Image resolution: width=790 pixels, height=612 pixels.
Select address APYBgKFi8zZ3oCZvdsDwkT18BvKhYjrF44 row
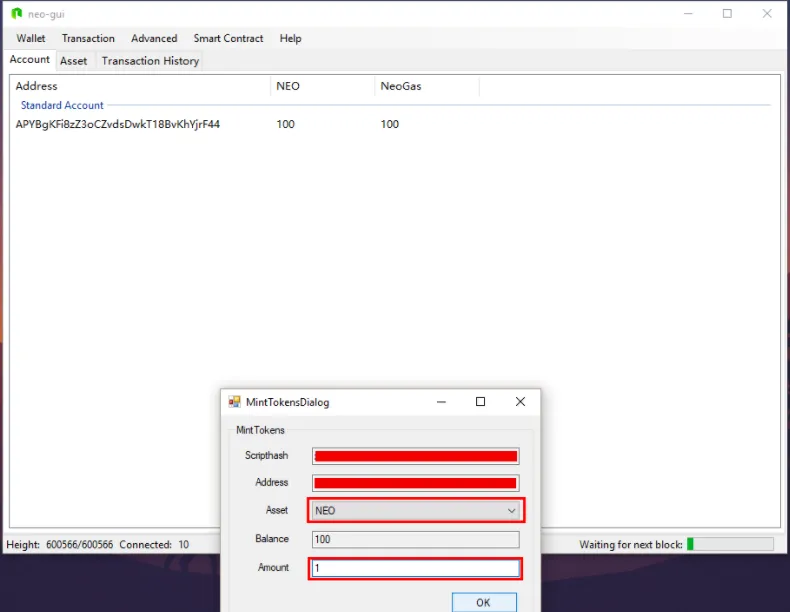point(117,124)
